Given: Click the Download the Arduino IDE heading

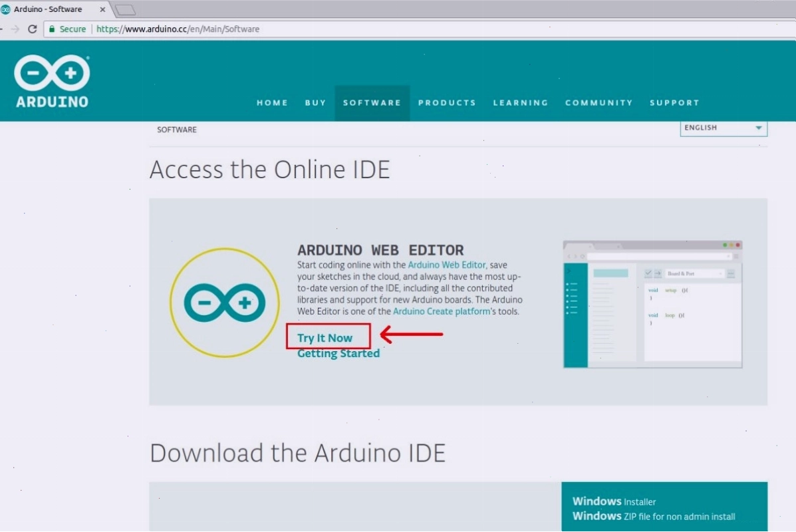Looking at the screenshot, I should tap(297, 453).
